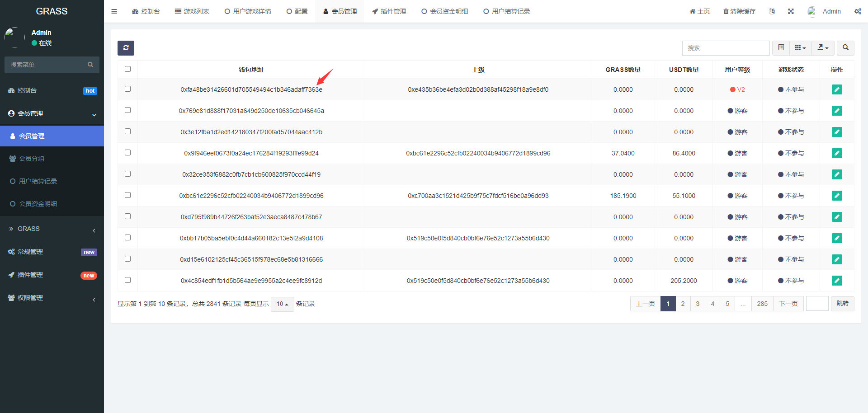This screenshot has width=868, height=413.
Task: Edit the first wallet row
Action: pos(837,89)
